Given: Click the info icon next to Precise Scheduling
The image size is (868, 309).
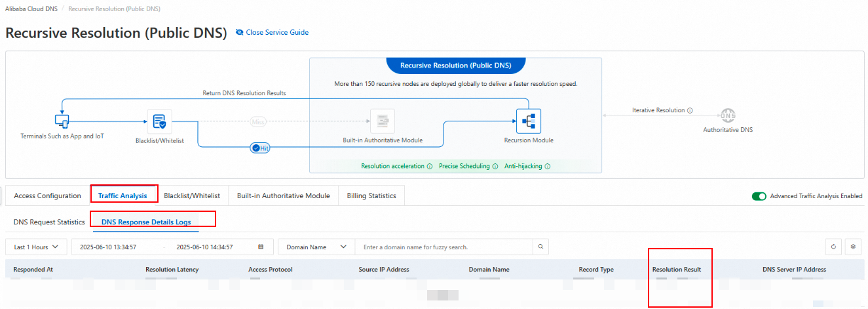Looking at the screenshot, I should [495, 166].
